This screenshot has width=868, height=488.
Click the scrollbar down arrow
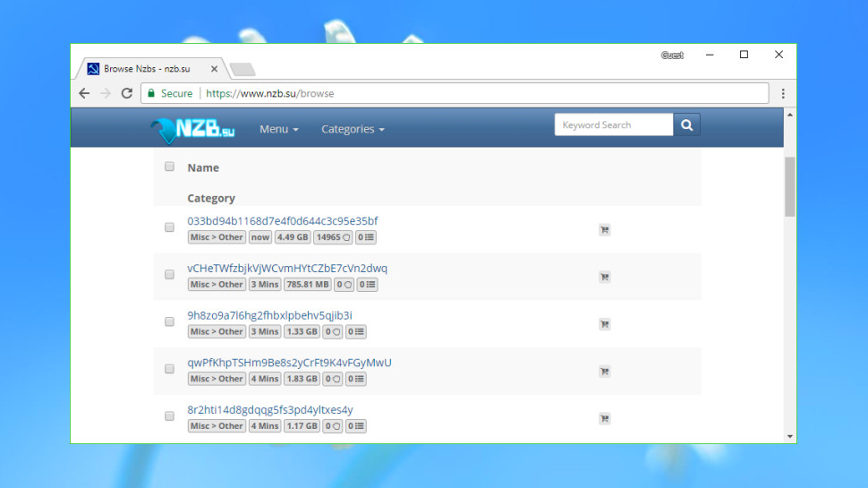click(790, 436)
